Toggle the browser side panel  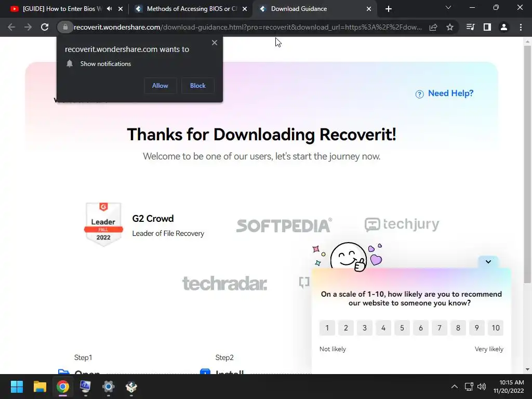[x=487, y=27]
